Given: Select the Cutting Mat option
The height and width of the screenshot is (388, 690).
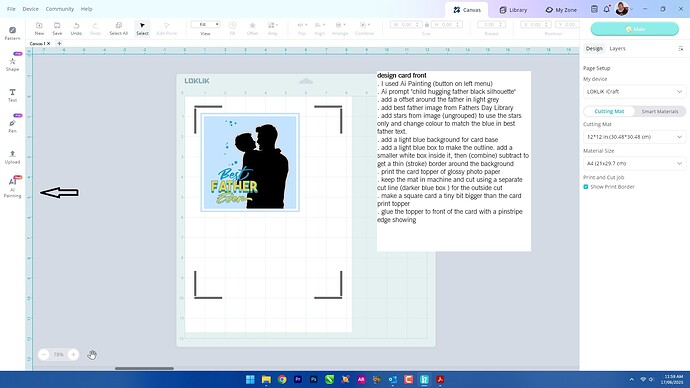Looking at the screenshot, I should (609, 111).
